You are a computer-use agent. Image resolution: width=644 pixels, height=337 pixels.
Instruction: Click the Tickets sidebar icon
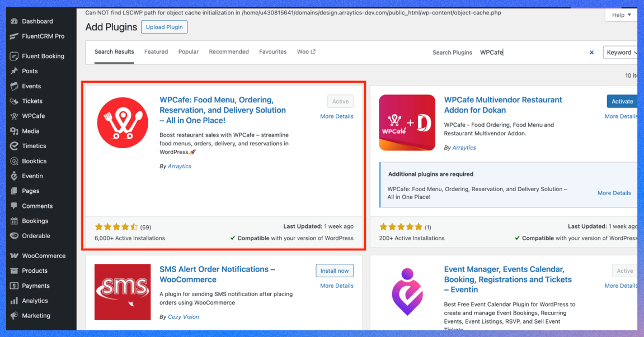(x=15, y=101)
